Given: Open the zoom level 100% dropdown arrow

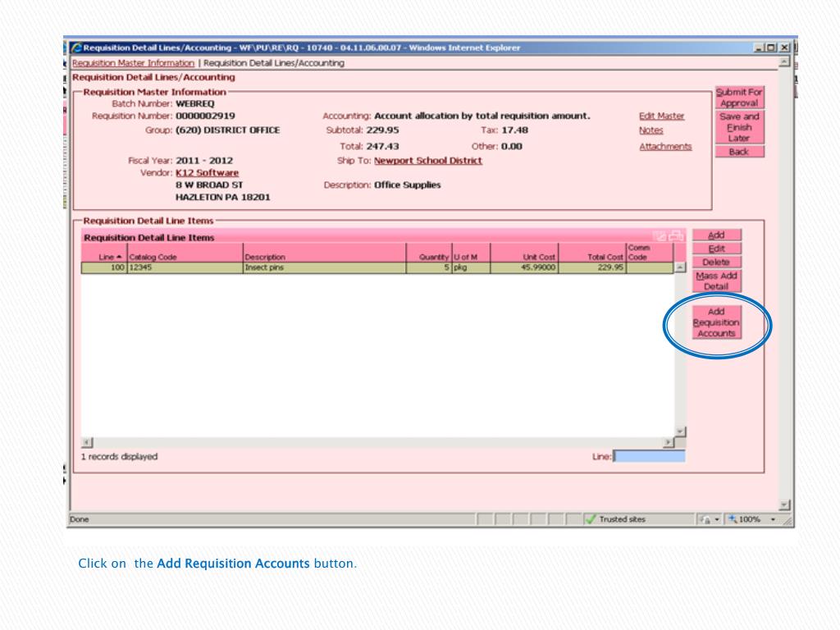Looking at the screenshot, I should [773, 519].
